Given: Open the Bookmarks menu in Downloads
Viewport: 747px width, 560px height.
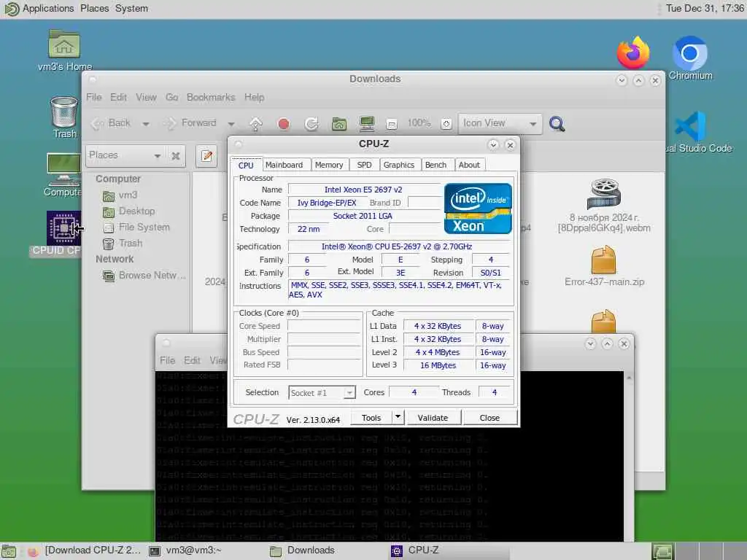Looking at the screenshot, I should coord(211,97).
